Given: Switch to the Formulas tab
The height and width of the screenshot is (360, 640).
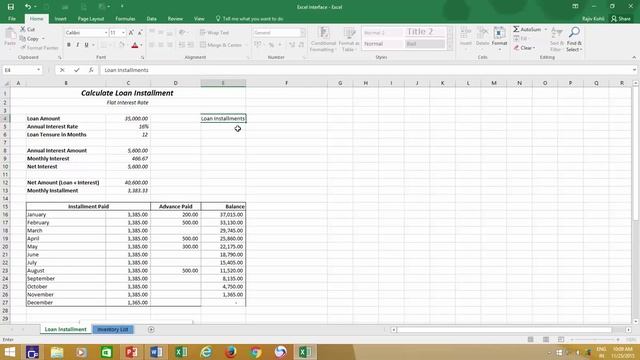Looking at the screenshot, I should pos(125,19).
